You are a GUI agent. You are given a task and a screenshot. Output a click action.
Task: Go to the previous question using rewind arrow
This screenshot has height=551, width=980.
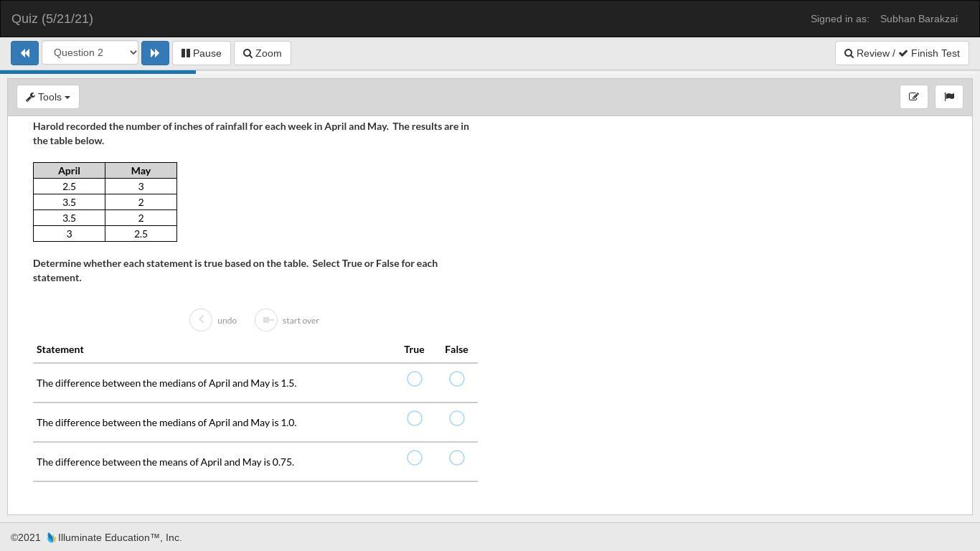[x=24, y=53]
